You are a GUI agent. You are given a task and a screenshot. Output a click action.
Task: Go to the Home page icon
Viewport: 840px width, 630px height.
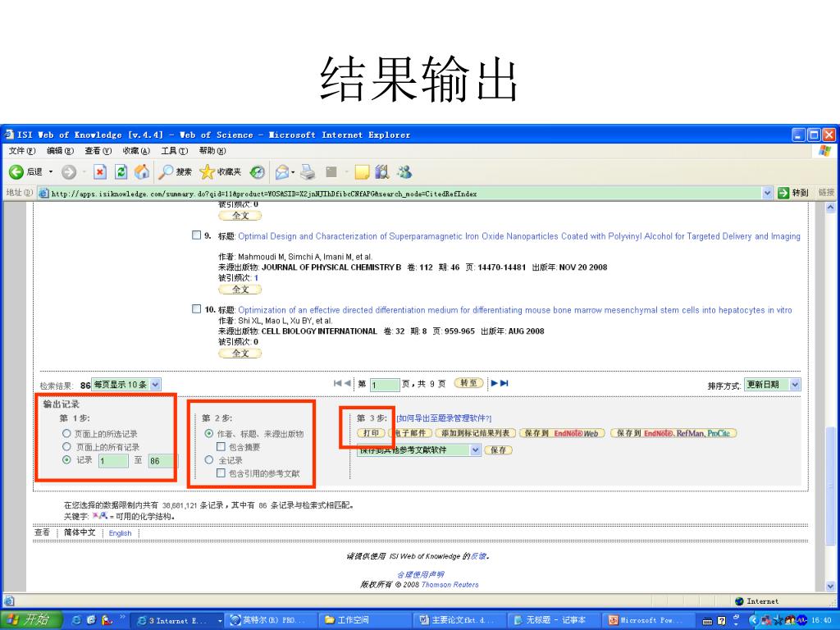pos(142,172)
